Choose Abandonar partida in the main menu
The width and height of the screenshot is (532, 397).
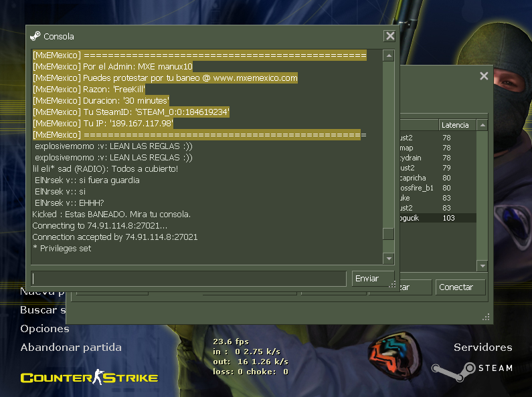point(71,347)
